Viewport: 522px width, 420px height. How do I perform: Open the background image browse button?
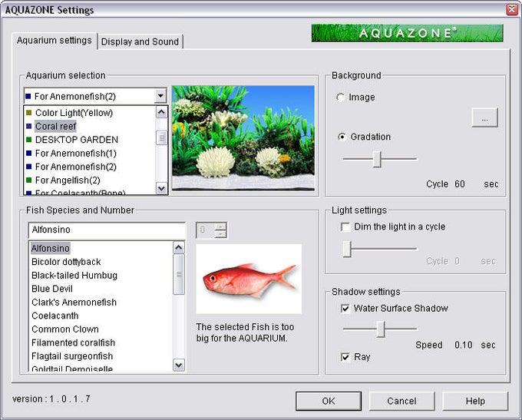pos(484,117)
